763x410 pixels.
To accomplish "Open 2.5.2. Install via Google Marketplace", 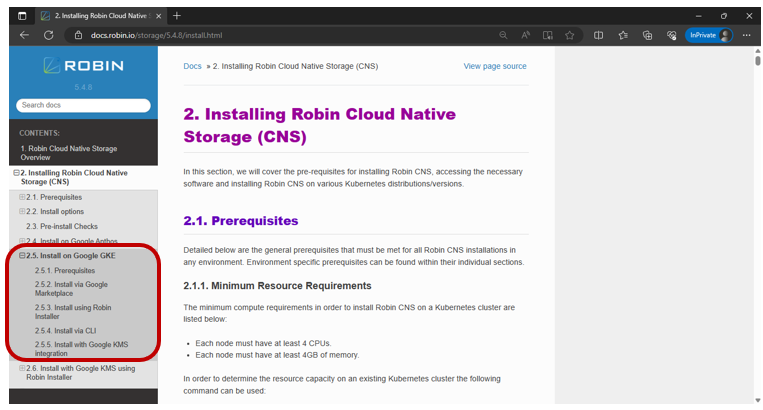I will (x=71, y=289).
